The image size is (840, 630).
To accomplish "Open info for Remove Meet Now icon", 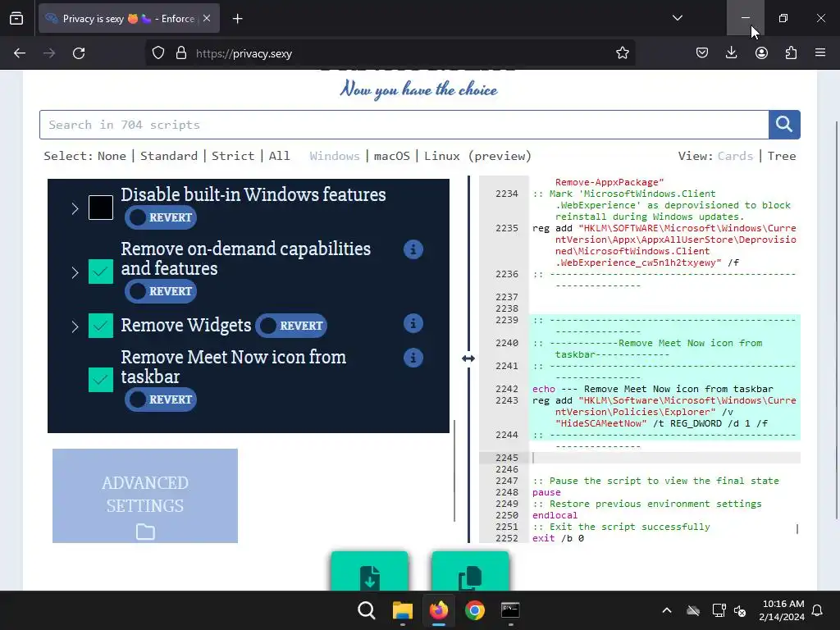I will click(x=413, y=358).
